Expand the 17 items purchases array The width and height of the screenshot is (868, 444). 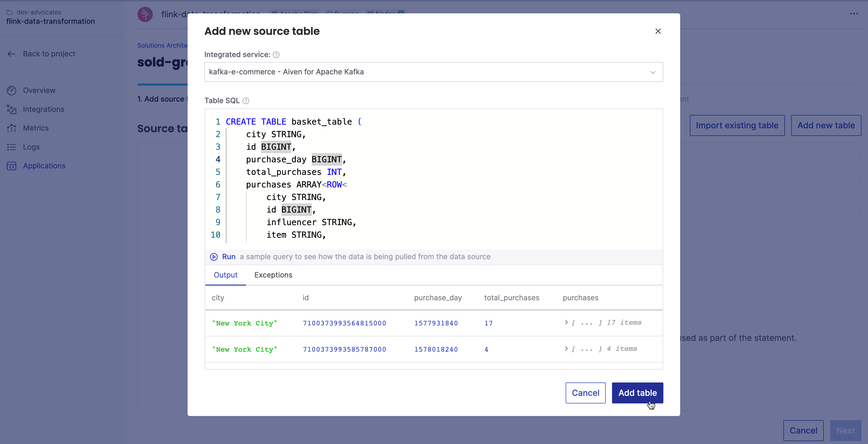[x=566, y=323]
